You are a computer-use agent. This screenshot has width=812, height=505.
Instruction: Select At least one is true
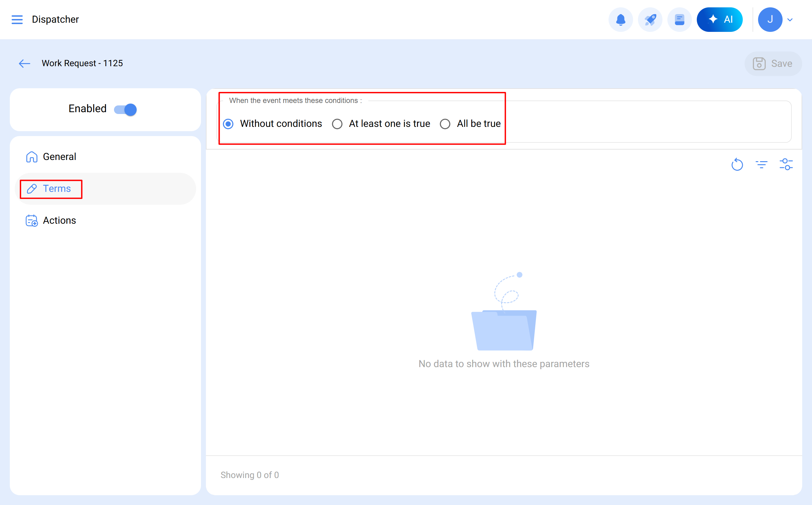click(337, 124)
